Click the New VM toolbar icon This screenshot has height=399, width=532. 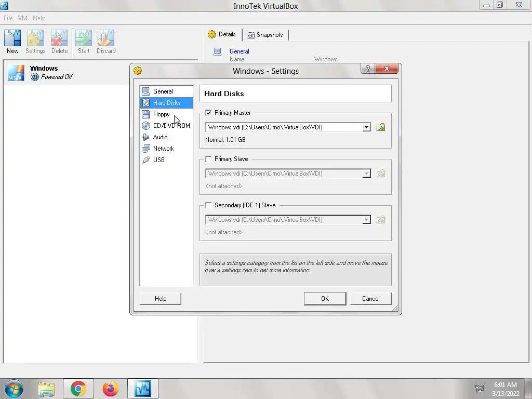12,42
